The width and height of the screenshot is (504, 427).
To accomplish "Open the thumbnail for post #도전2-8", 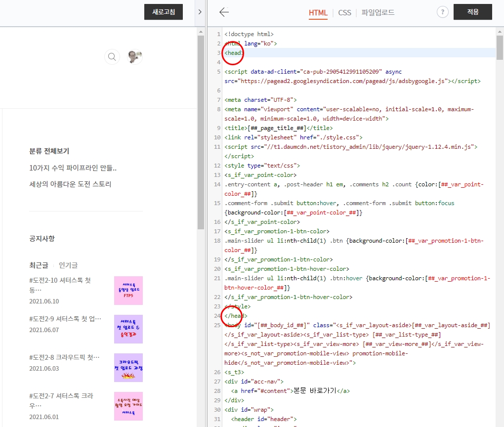I will click(x=128, y=368).
